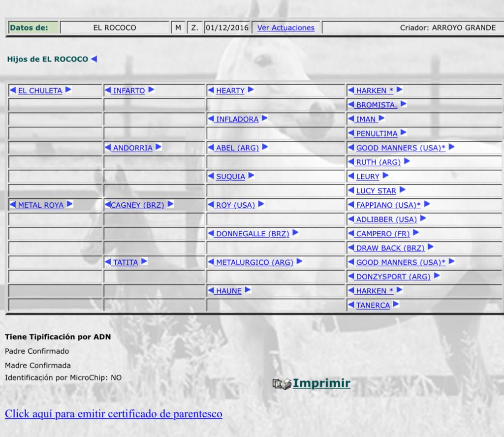Click the EL ROCOCO horse name field
Viewport: 504px width, 437px height.
click(114, 28)
